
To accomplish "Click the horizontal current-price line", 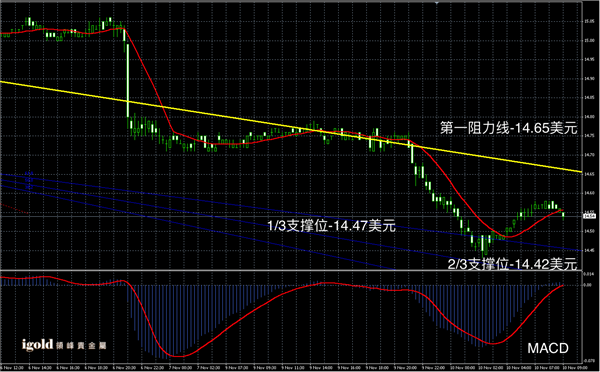I will (291, 216).
